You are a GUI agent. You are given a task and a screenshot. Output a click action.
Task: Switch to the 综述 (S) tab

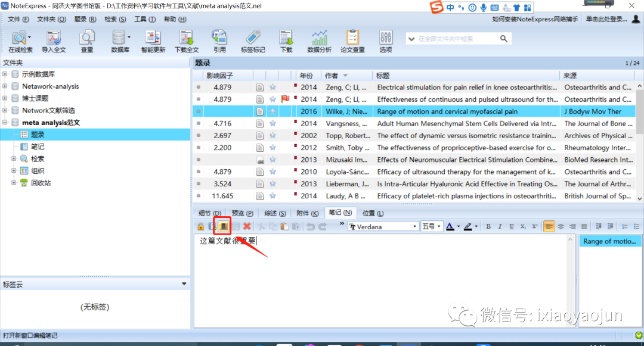275,213
